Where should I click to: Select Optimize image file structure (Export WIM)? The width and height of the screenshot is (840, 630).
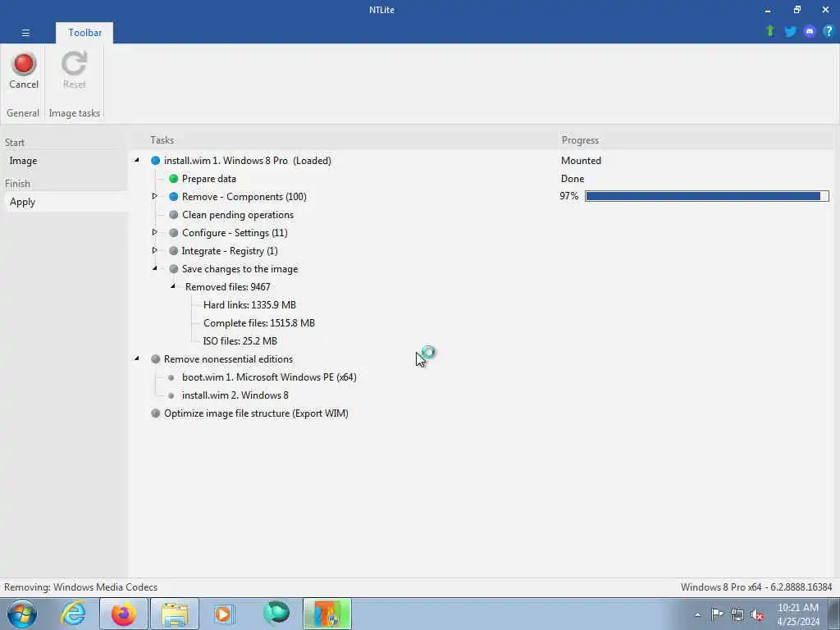coord(256,413)
